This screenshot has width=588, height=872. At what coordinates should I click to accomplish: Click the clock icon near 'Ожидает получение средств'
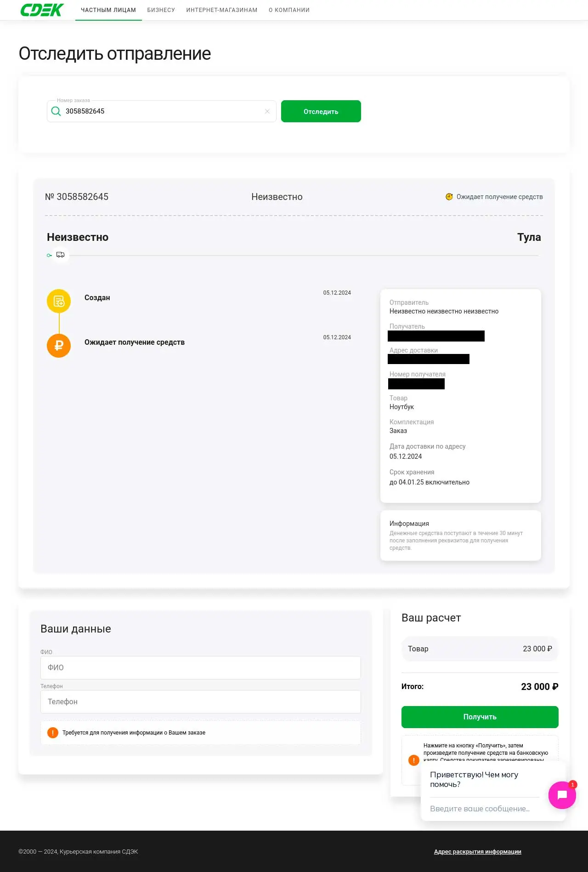pos(449,197)
